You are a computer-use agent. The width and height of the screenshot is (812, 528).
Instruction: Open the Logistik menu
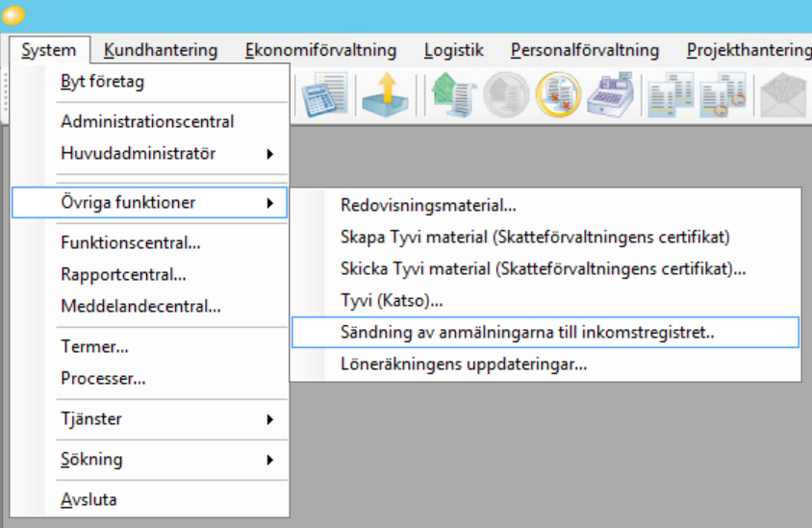tap(453, 50)
